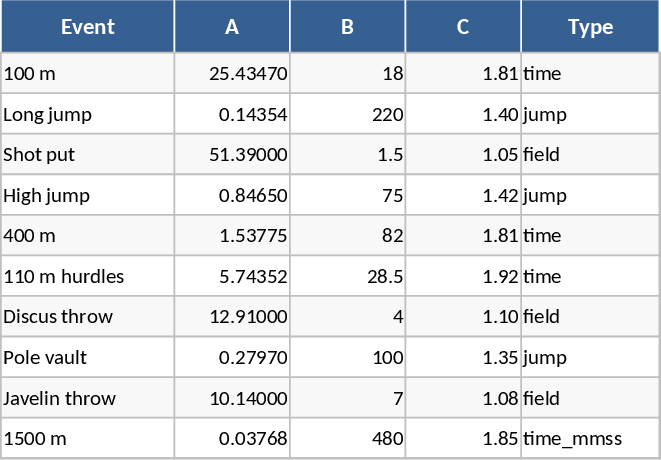Select the cell containing 51.39000
Screen dimensions: 661x460
pyautogui.click(x=232, y=155)
